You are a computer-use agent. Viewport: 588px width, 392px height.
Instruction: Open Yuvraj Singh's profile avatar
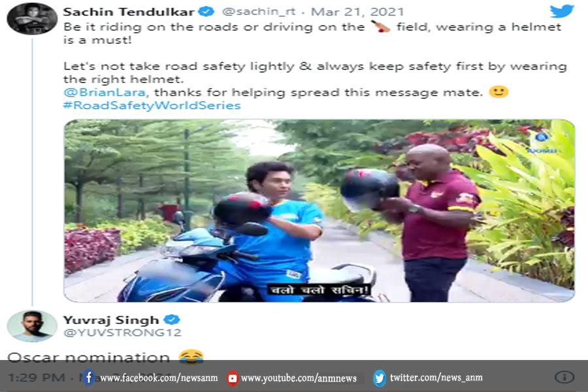[x=32, y=325]
